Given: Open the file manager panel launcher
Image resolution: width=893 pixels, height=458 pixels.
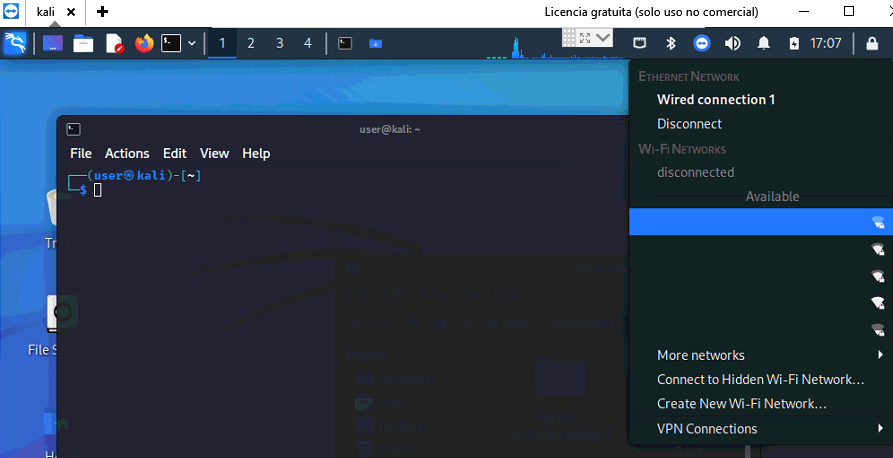Looking at the screenshot, I should [83, 43].
